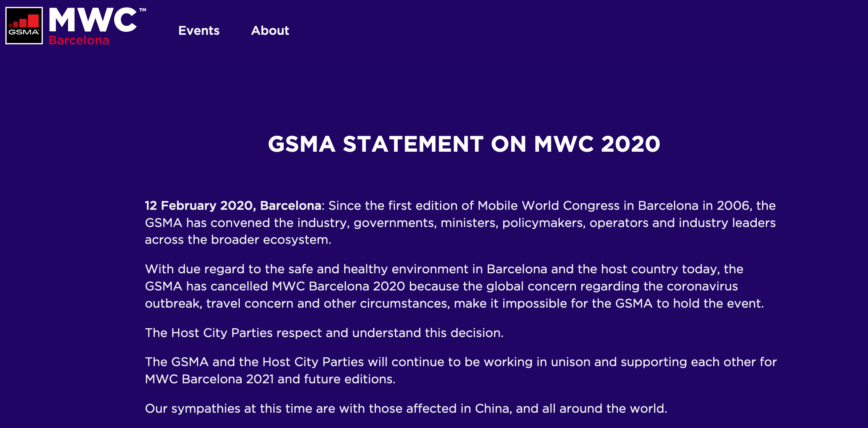Screen dimensions: 868x428
Task: Click the trademark symbol beside MWC
Action: coord(143,10)
